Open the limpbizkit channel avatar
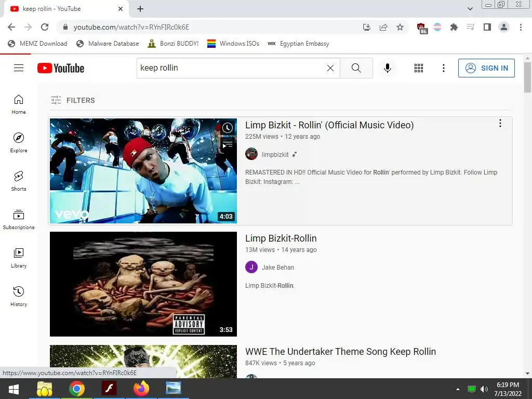 tap(251, 154)
